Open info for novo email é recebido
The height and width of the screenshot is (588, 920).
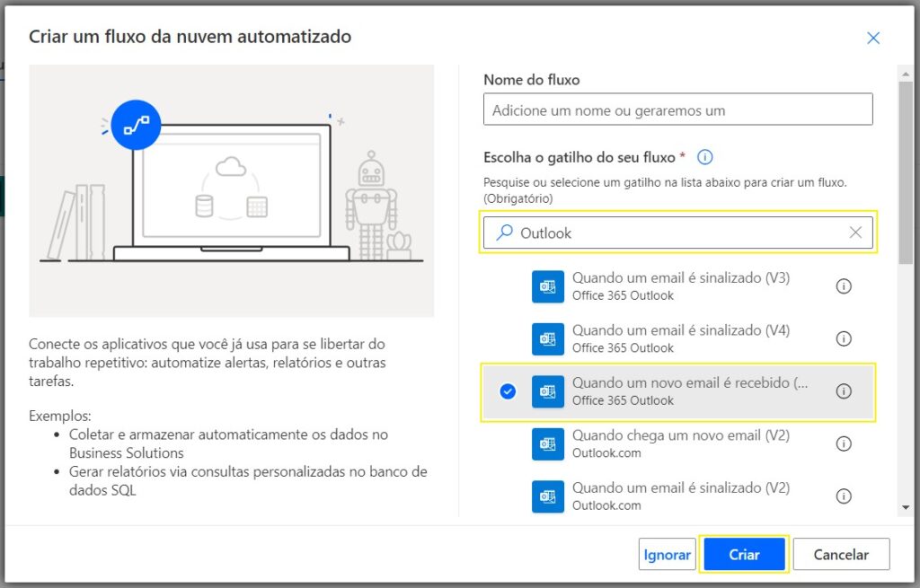coord(844,391)
